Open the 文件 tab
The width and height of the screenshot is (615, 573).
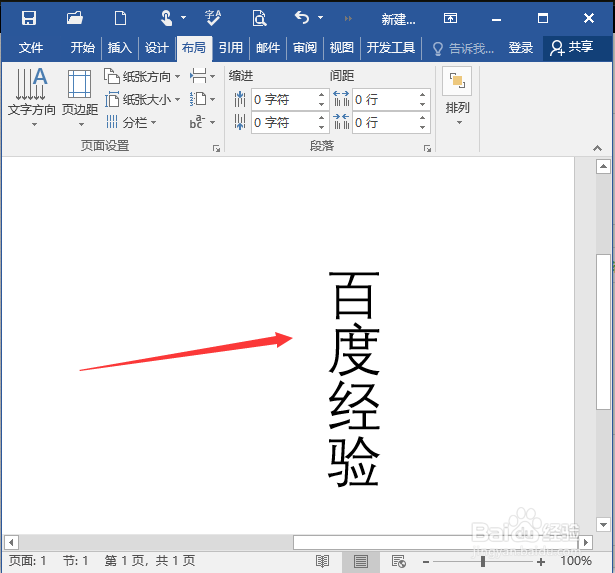click(x=31, y=48)
